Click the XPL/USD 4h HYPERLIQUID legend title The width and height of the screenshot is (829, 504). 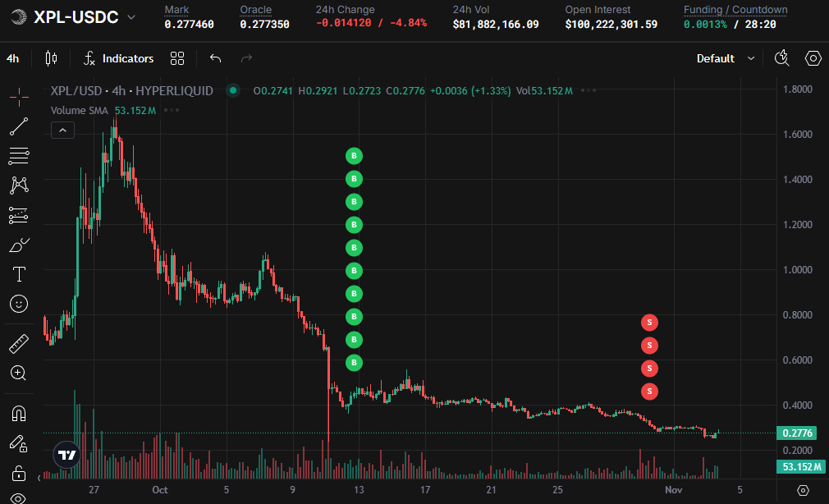[131, 91]
